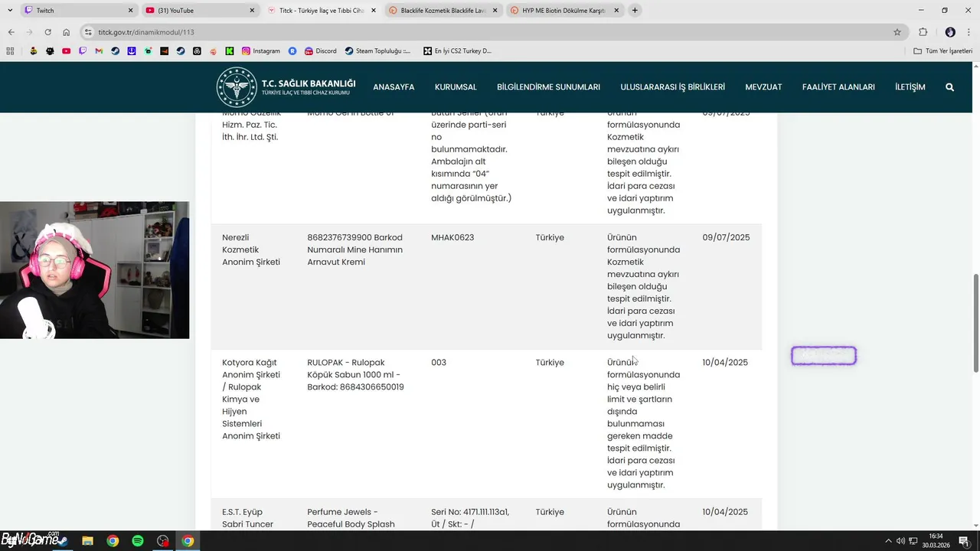Click the E.S.T. Eyüp Sabri Tuncer cell
The image size is (980, 551).
247,518
